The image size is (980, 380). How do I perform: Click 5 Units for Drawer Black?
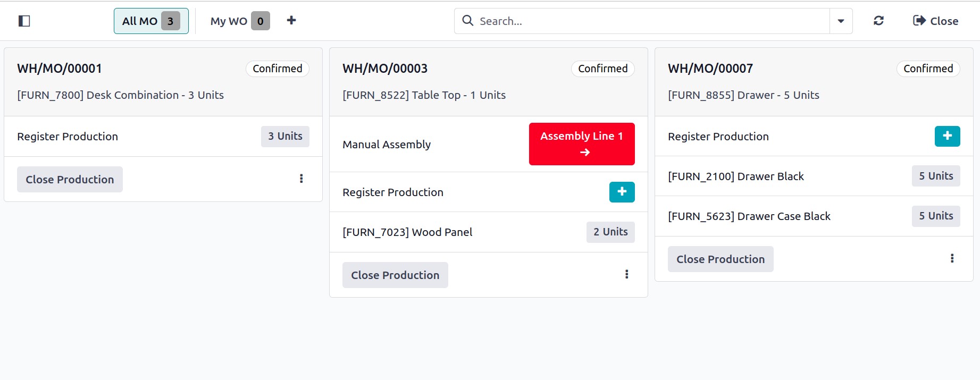[x=936, y=176]
